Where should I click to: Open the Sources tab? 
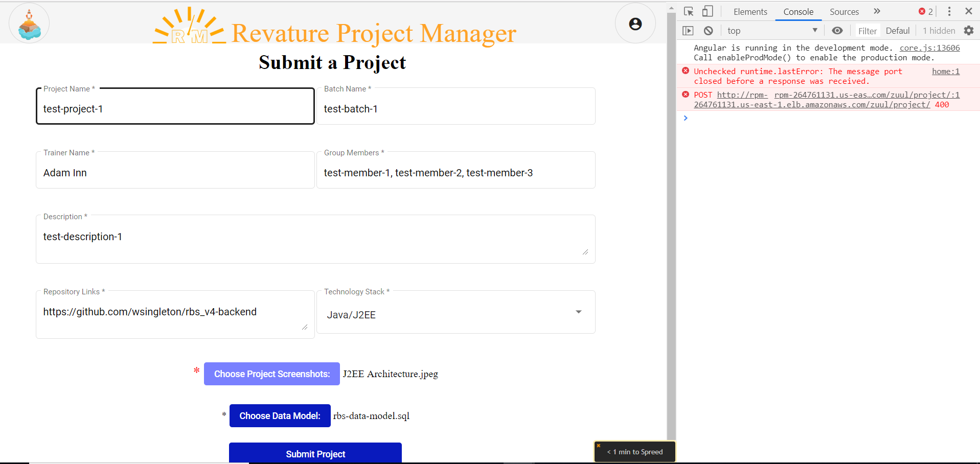pos(844,11)
